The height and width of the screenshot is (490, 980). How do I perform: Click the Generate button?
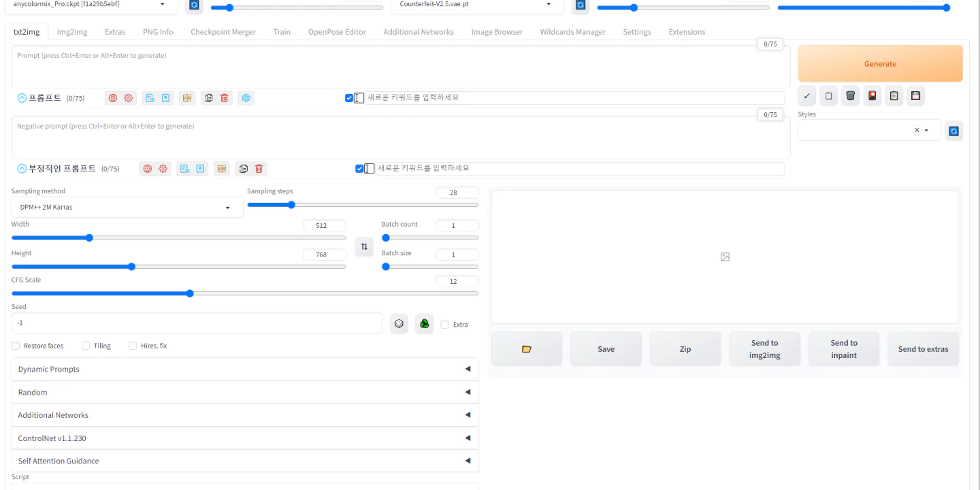click(x=880, y=64)
